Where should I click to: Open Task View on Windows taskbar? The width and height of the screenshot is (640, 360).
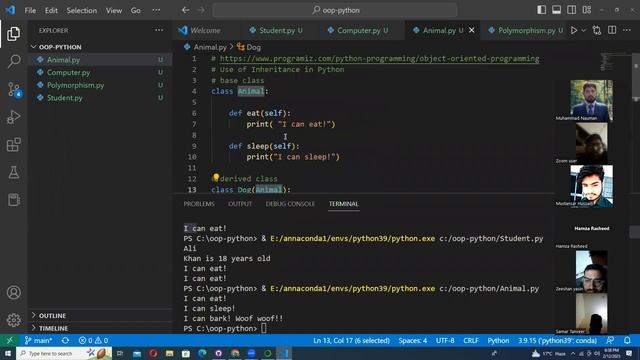coord(120,353)
